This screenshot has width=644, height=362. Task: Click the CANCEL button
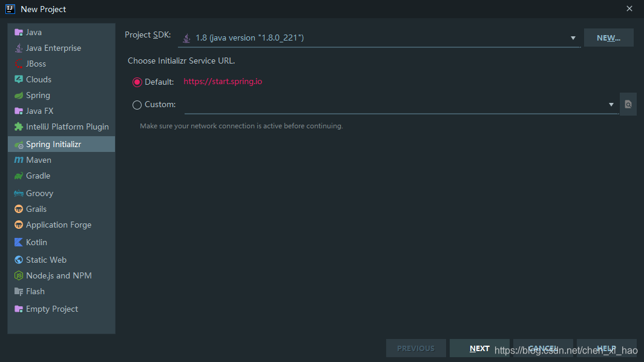tap(543, 349)
